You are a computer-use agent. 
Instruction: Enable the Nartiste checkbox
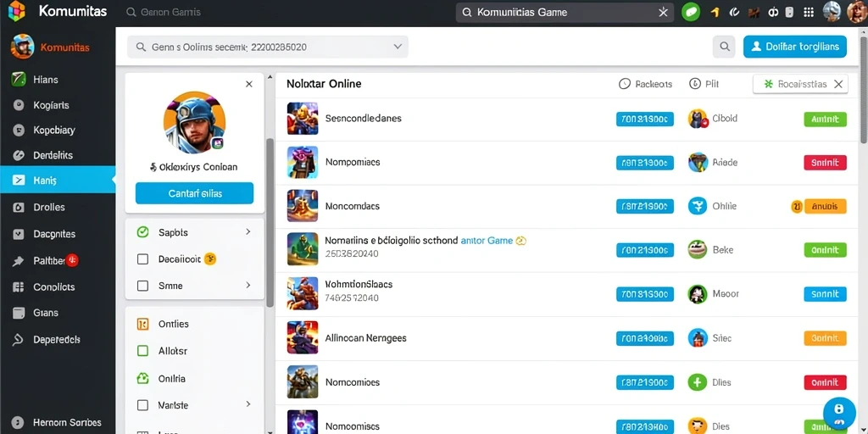point(142,405)
